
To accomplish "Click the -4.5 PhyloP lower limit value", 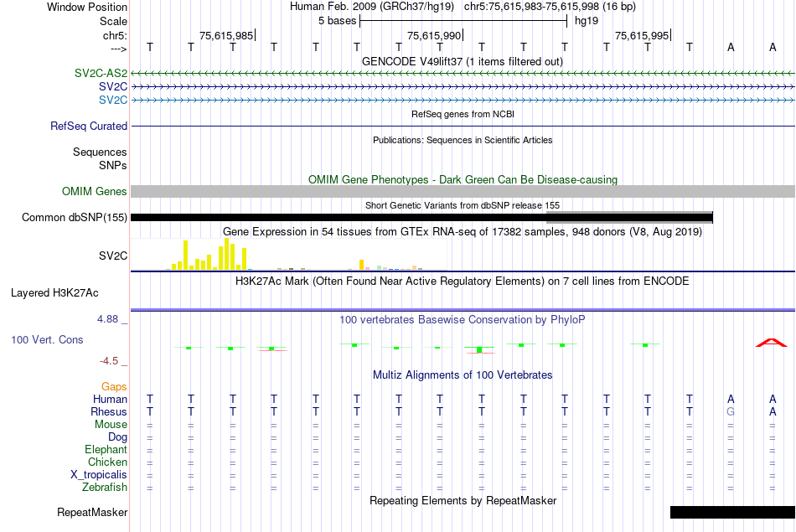I will point(109,361).
